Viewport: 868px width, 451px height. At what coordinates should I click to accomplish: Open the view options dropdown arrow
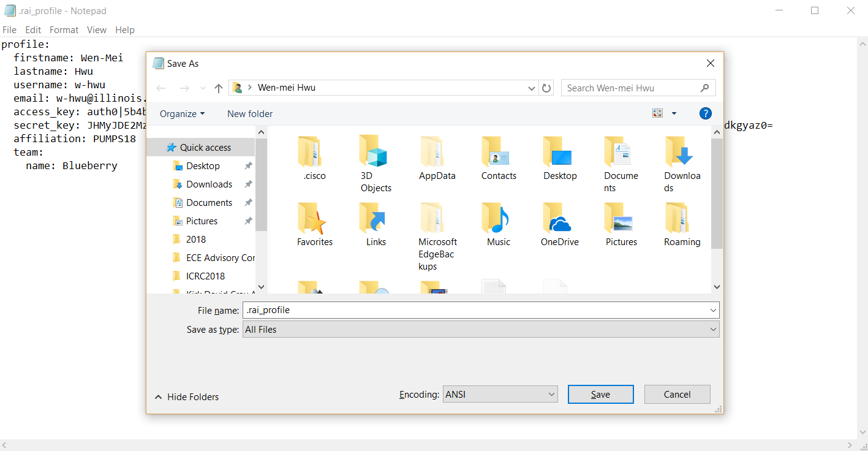pyautogui.click(x=674, y=113)
